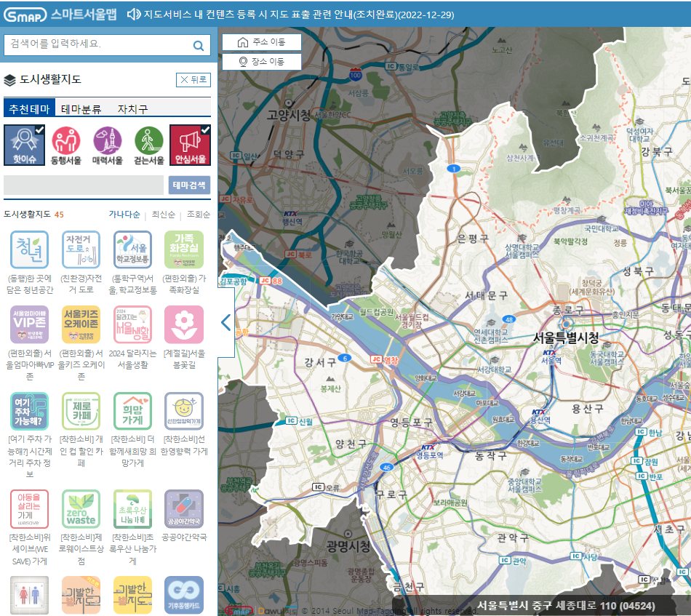Click the 도시생활지도 layers icon
Image resolution: width=691 pixels, height=616 pixels.
[x=9, y=80]
